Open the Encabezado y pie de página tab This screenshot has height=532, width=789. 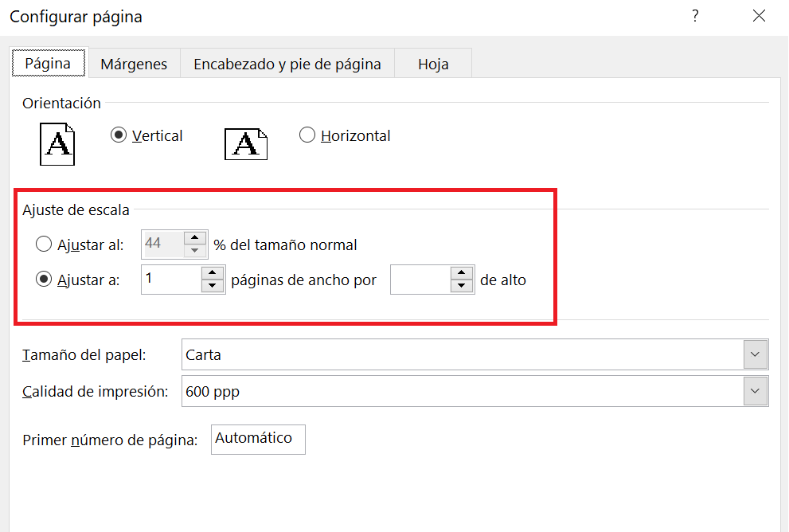point(287,65)
